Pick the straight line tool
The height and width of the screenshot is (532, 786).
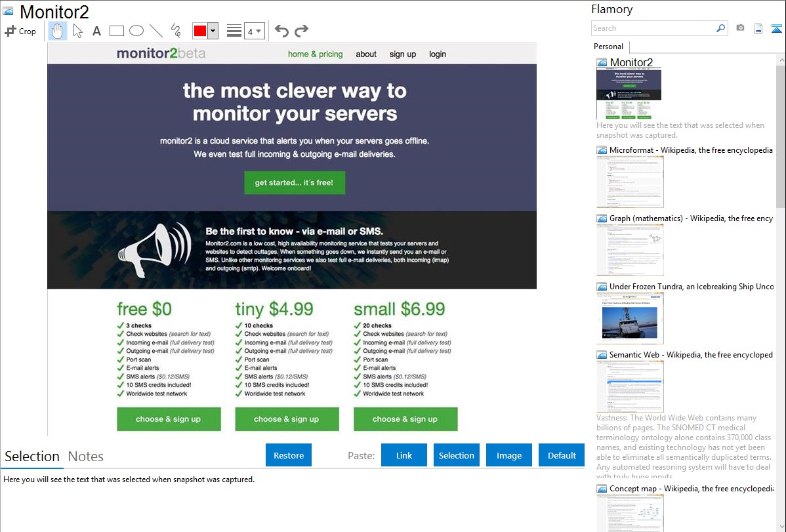coord(156,31)
